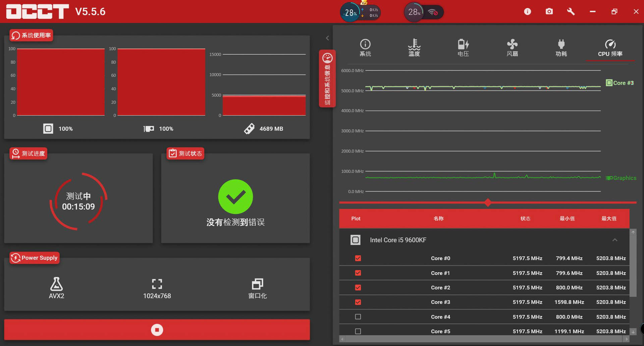Click the 4689 MB memory value

[271, 129]
